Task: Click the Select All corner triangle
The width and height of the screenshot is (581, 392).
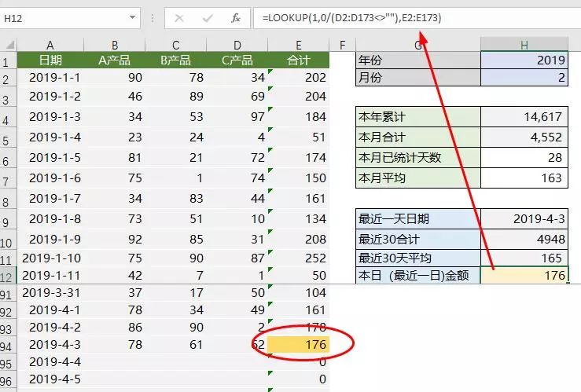Action: click(x=10, y=45)
